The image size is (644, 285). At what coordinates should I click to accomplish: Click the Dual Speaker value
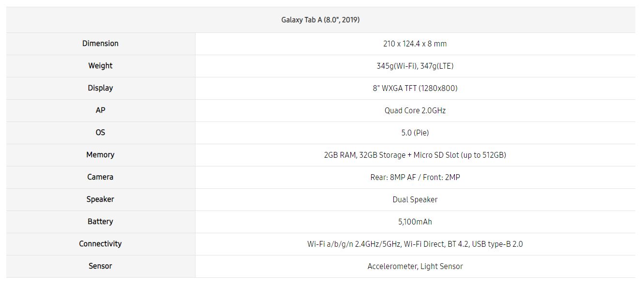pos(415,199)
